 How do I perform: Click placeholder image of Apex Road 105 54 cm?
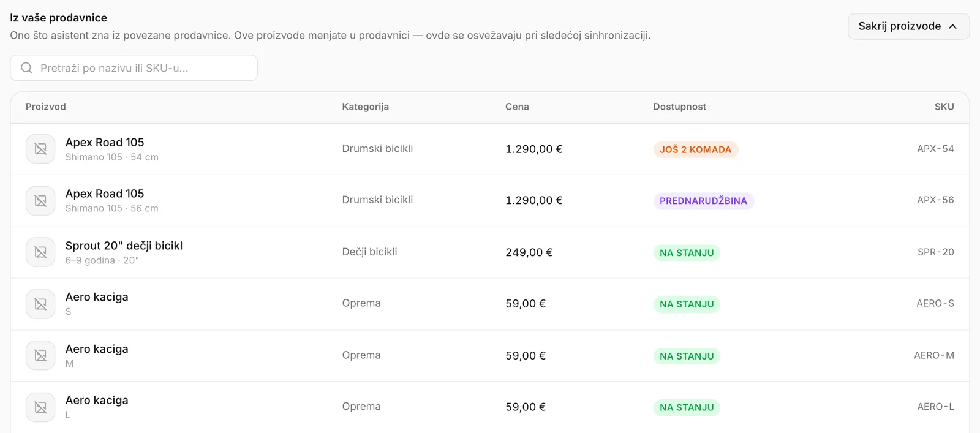tap(40, 149)
